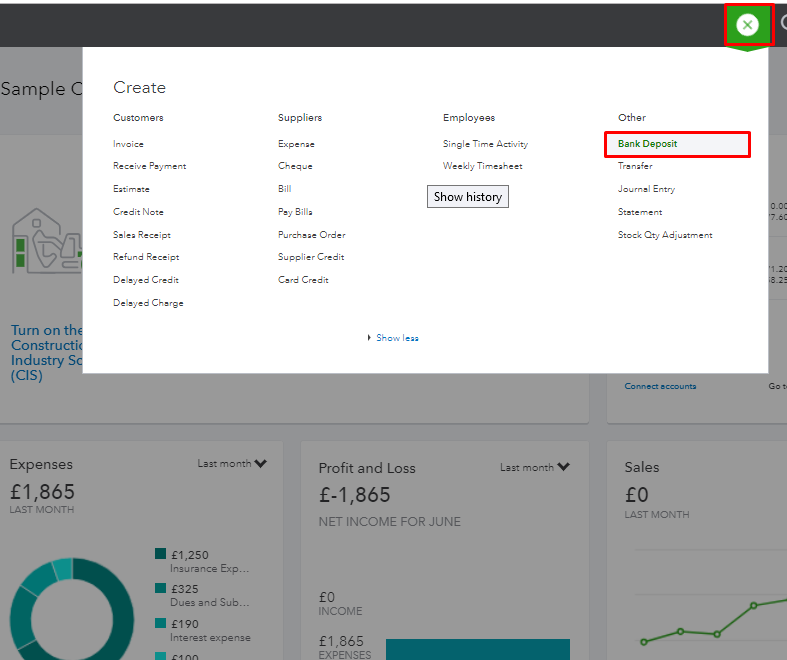Create a new Estimate
787x660 pixels.
pos(131,189)
